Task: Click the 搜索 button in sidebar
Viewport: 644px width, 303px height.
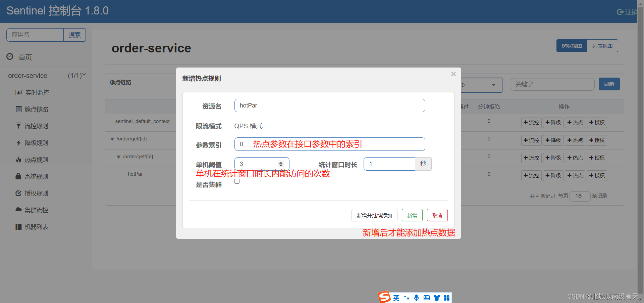Action: coord(74,35)
